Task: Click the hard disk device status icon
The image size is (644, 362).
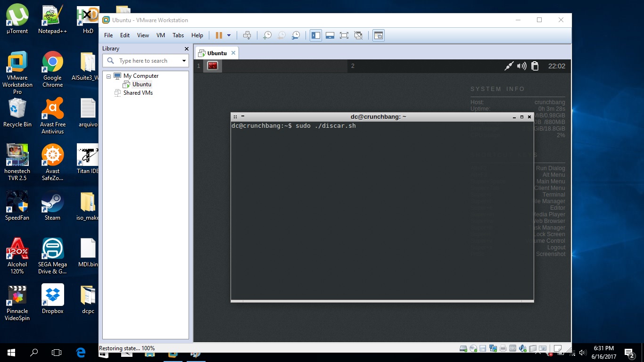Action: 463,349
